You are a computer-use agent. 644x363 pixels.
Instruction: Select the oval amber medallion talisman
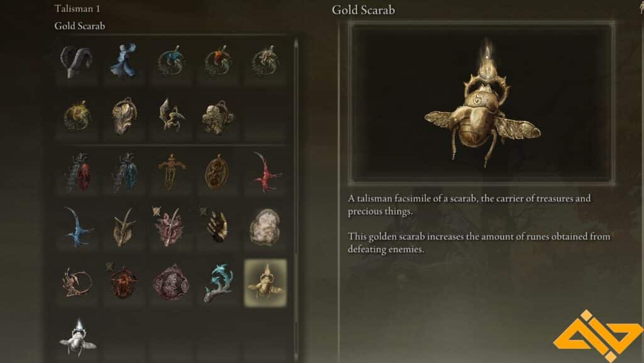click(218, 172)
